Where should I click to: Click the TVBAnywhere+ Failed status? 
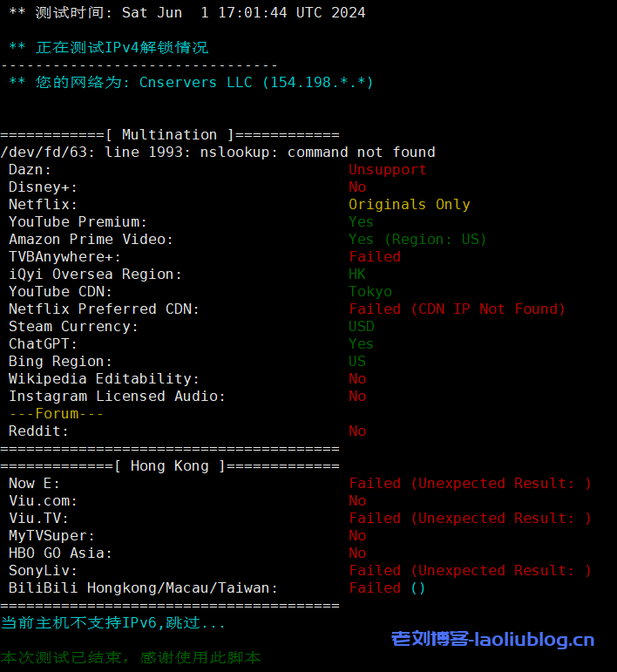point(375,257)
